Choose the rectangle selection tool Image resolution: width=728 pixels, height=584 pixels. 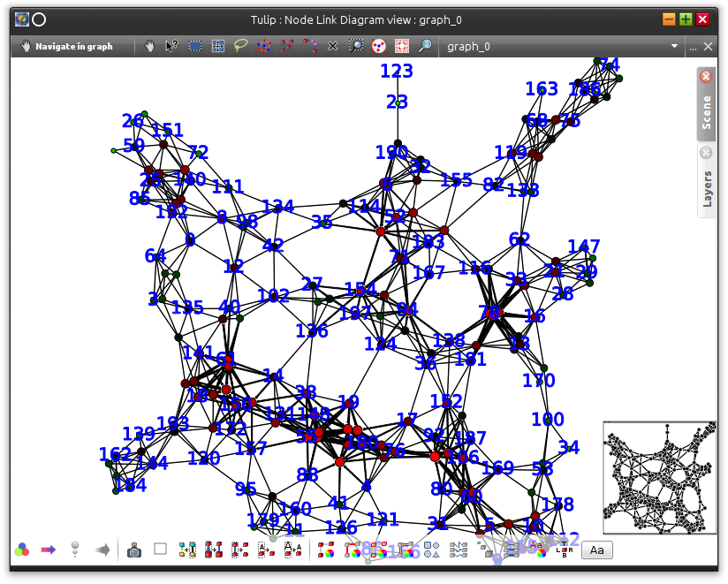195,46
